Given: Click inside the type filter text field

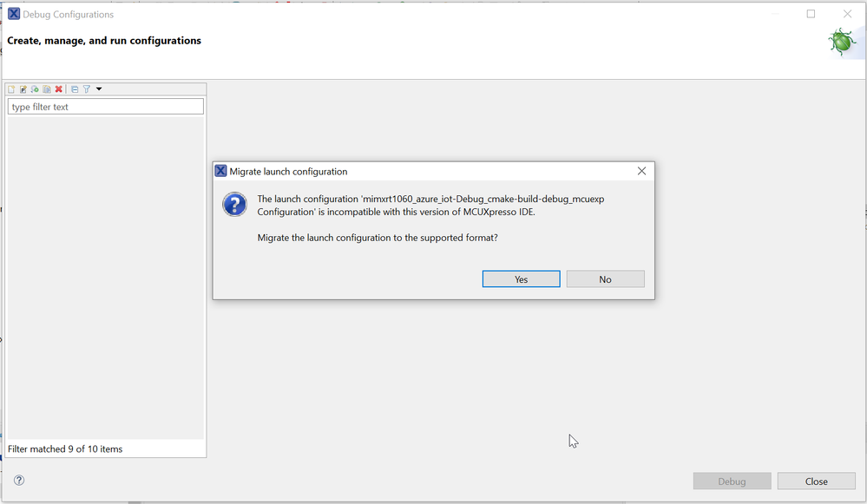Looking at the screenshot, I should pos(104,106).
